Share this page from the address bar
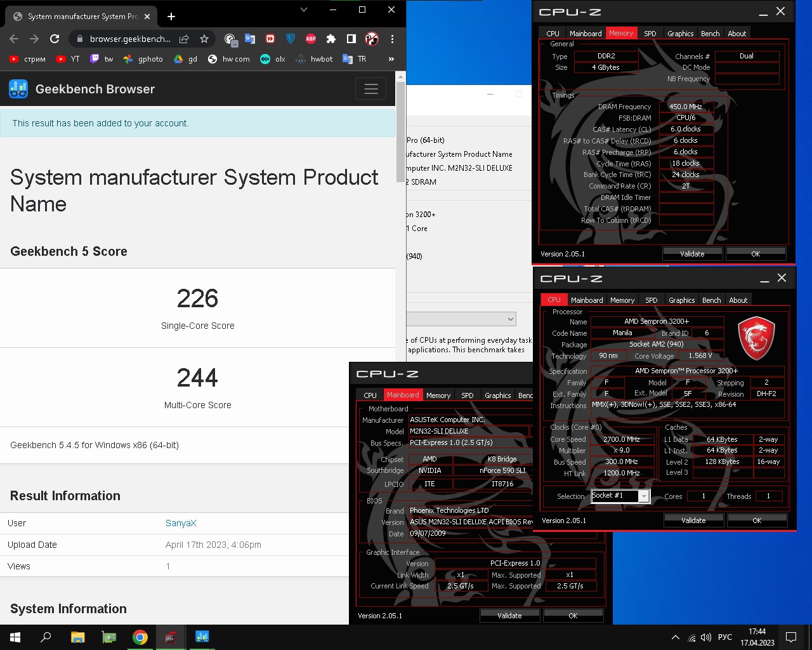 click(184, 39)
